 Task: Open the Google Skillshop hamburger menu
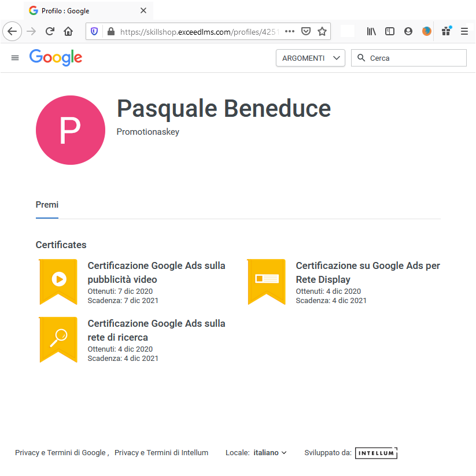(15, 58)
